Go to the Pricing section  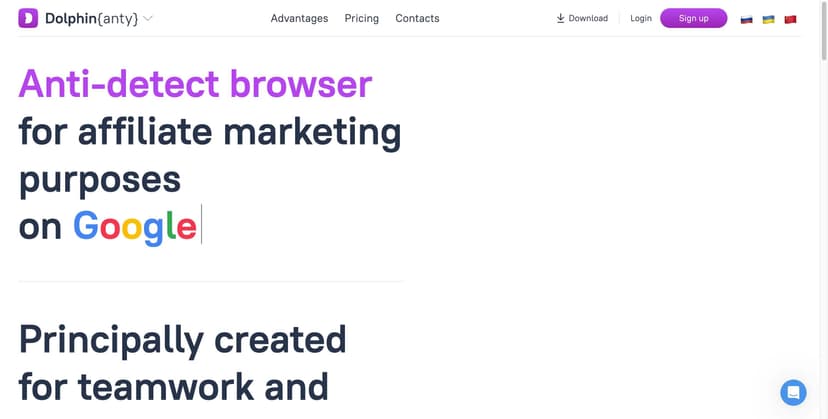pos(361,18)
